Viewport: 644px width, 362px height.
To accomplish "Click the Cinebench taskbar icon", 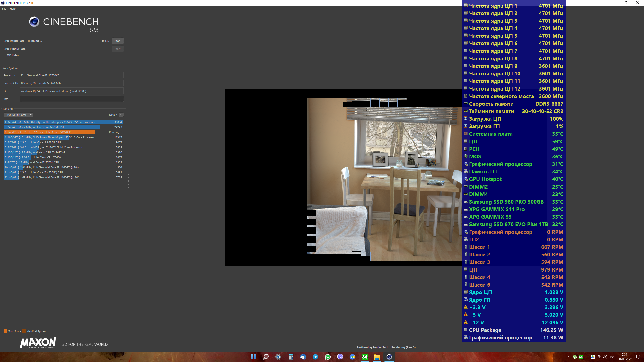I will [389, 357].
